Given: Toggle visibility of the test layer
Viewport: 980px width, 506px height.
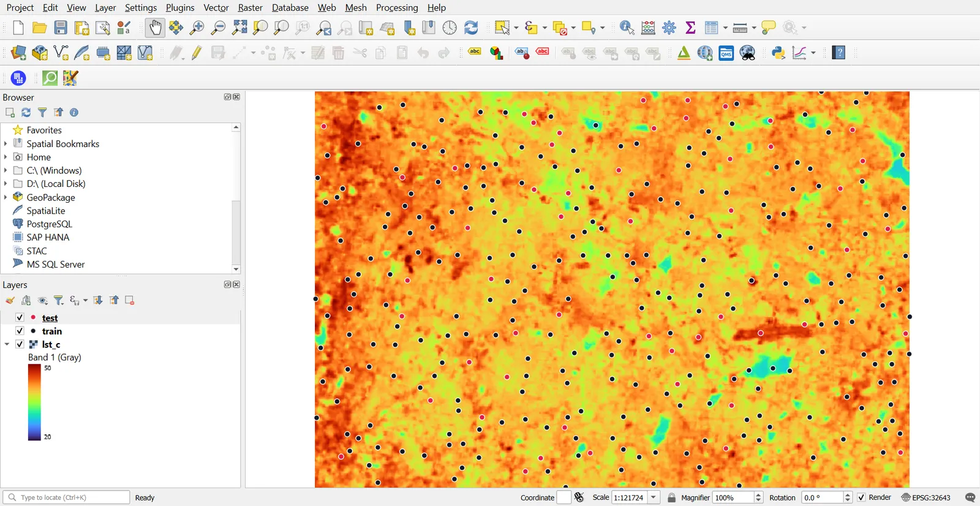Looking at the screenshot, I should pyautogui.click(x=20, y=317).
